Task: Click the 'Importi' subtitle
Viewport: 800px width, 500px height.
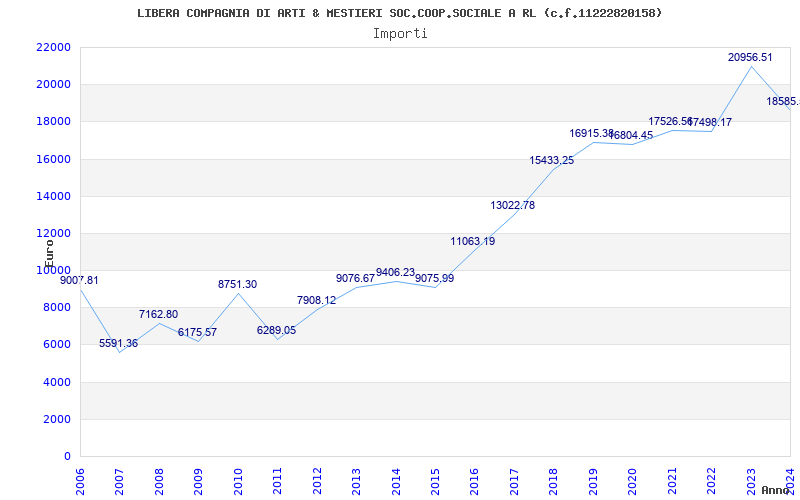Action: [400, 34]
